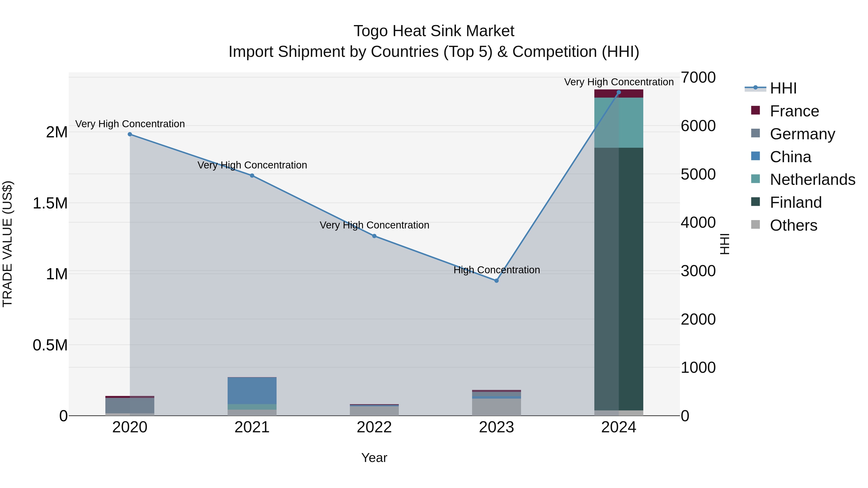Click the 'TRADE VALUE (US$)' axis title
Viewport: 868px width, 488px height.
pos(7,244)
